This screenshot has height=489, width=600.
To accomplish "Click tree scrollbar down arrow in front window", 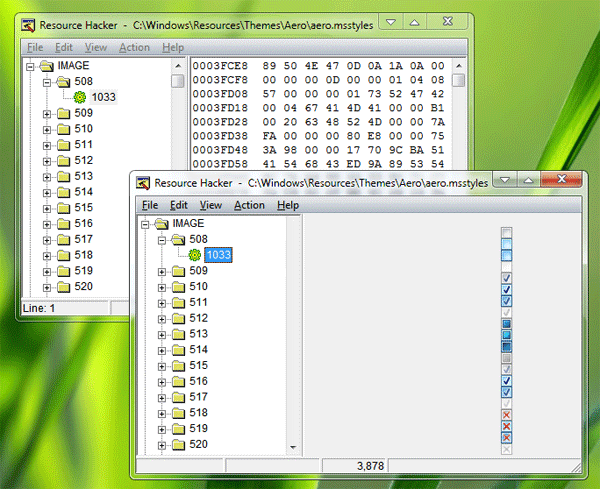I will tap(293, 447).
